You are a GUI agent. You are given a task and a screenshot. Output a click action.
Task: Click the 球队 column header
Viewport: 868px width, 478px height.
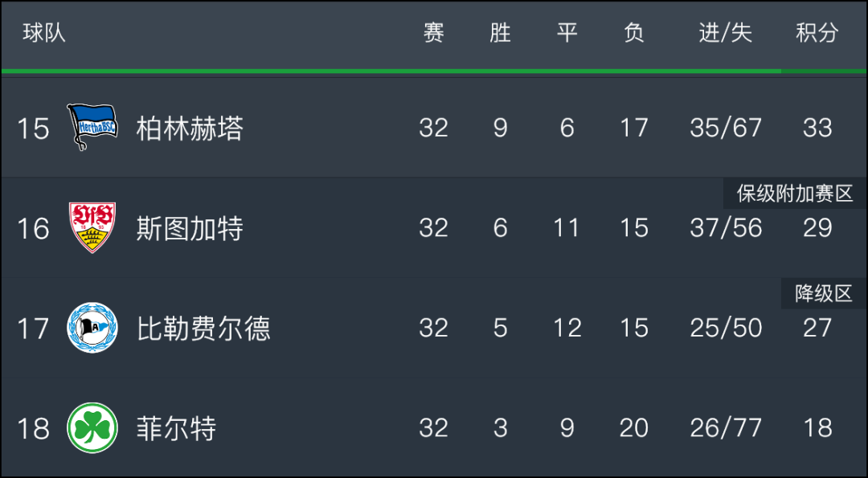pyautogui.click(x=43, y=33)
